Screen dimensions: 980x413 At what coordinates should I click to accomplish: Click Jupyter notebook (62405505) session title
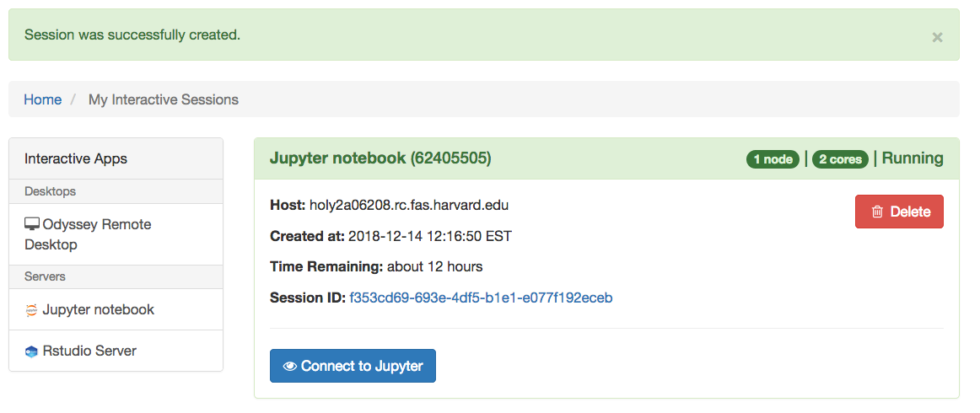(x=380, y=158)
